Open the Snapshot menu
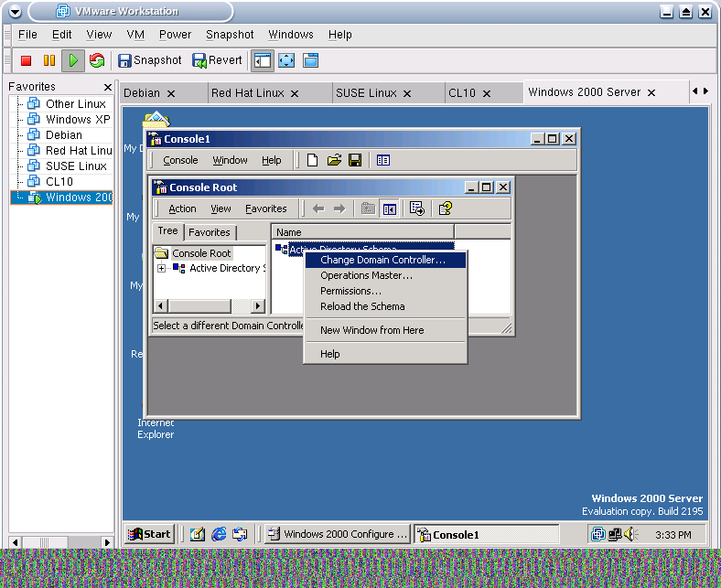 click(230, 35)
